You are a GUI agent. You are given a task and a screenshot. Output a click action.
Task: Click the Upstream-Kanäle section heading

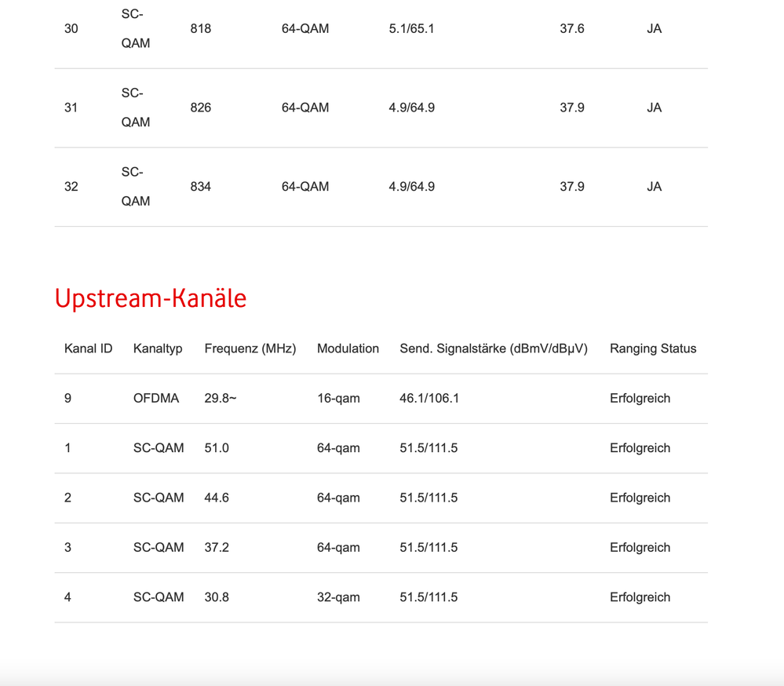(x=151, y=298)
